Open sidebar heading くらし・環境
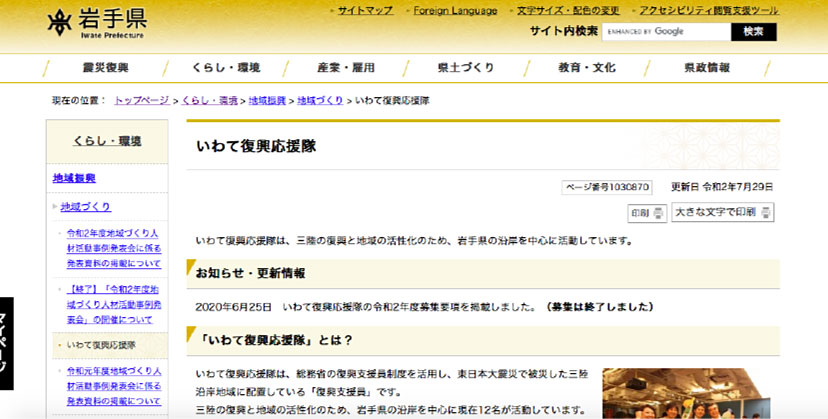 (x=107, y=141)
